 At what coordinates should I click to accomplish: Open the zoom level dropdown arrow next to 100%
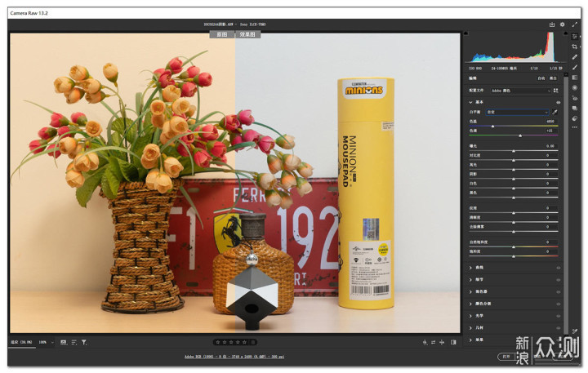pyautogui.click(x=52, y=342)
